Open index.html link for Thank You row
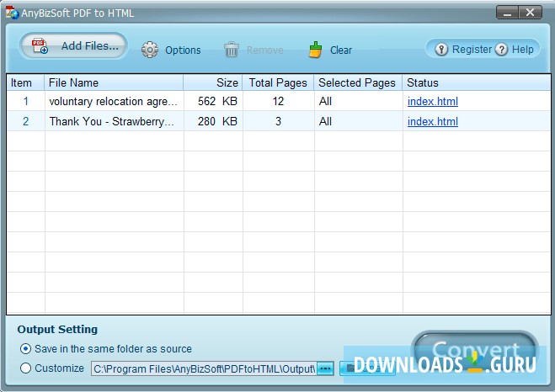The image size is (555, 392). pos(433,122)
